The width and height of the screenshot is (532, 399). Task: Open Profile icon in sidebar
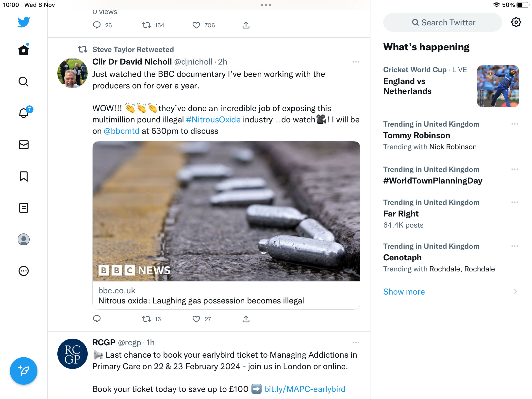tap(24, 239)
